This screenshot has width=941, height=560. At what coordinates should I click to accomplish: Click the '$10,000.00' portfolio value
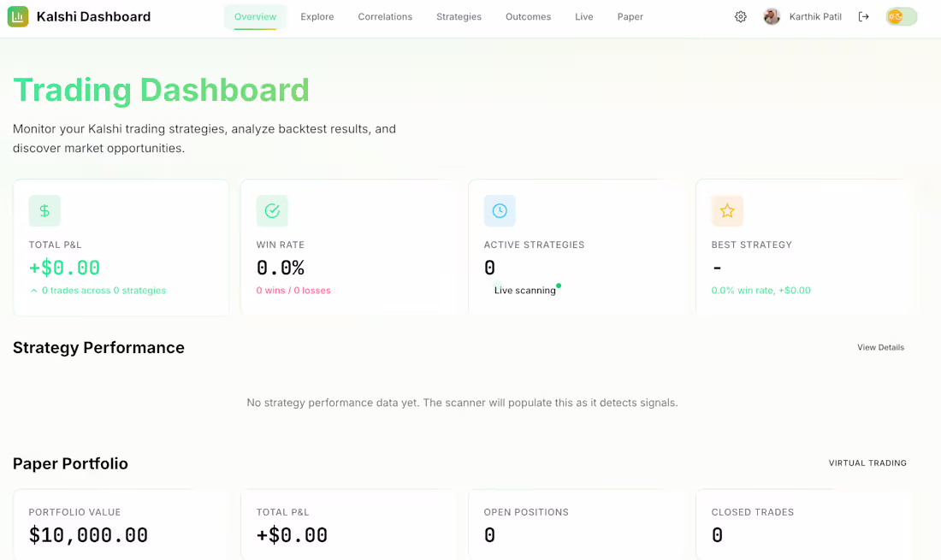[88, 535]
